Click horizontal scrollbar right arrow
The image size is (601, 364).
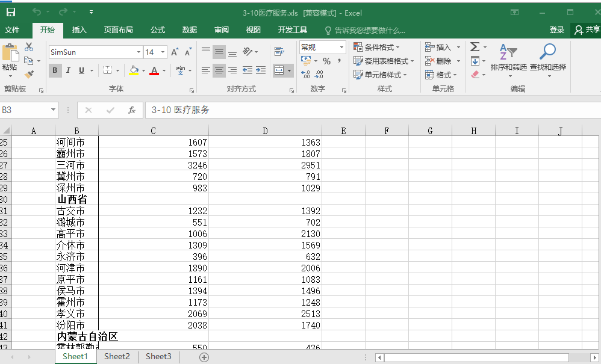595,357
